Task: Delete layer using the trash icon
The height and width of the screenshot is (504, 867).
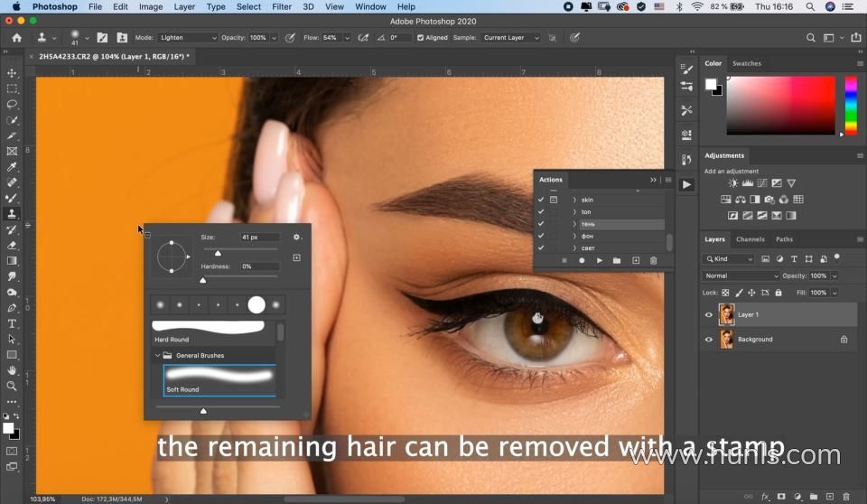Action: coord(846,496)
